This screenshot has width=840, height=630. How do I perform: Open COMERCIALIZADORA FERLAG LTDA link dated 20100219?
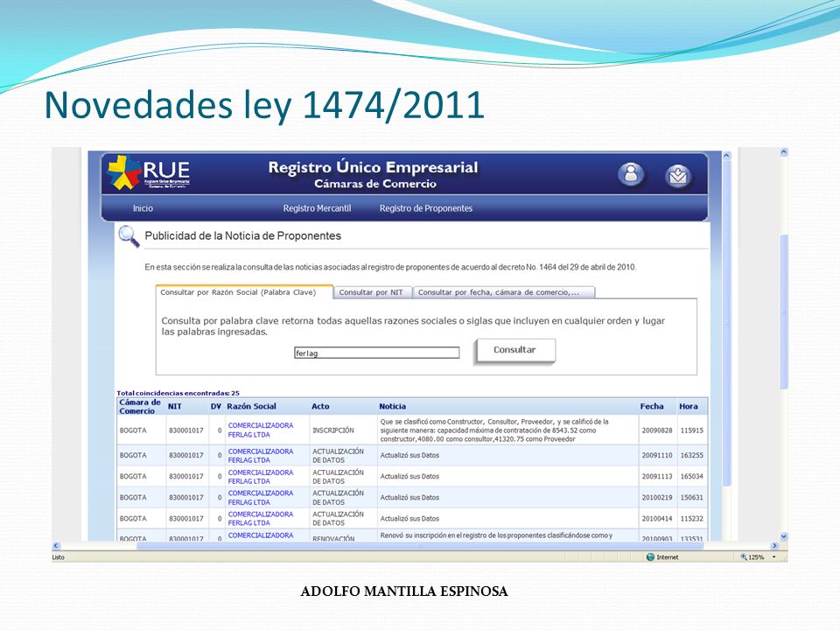click(x=261, y=498)
